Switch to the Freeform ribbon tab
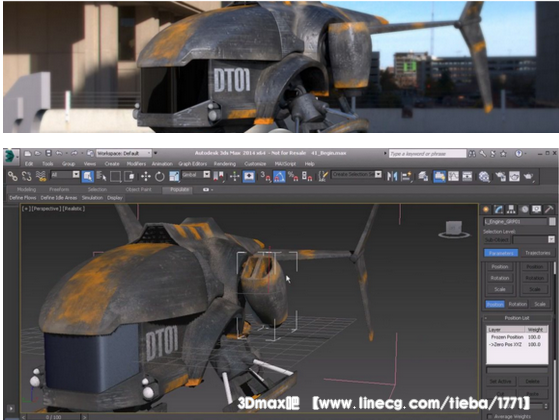 [x=59, y=190]
